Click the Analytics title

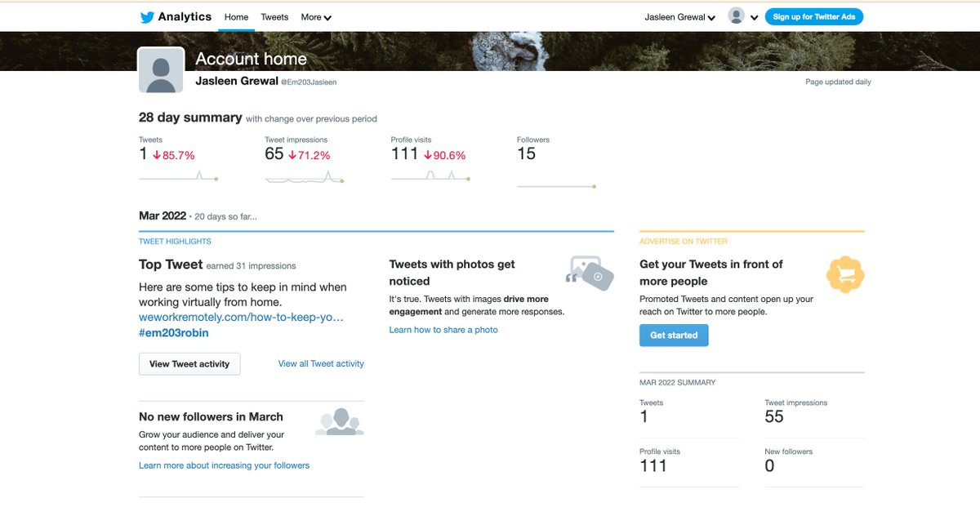point(185,16)
